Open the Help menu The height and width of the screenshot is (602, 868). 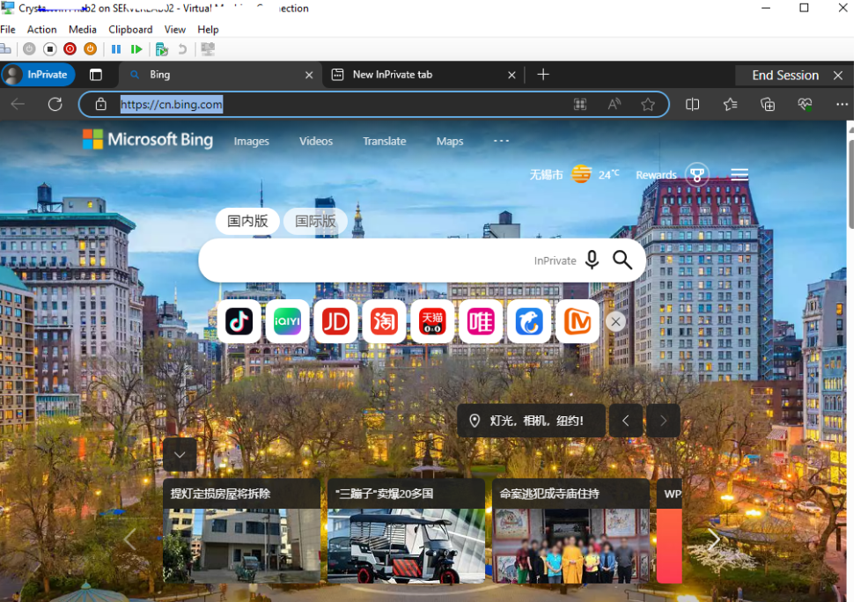[x=208, y=29]
